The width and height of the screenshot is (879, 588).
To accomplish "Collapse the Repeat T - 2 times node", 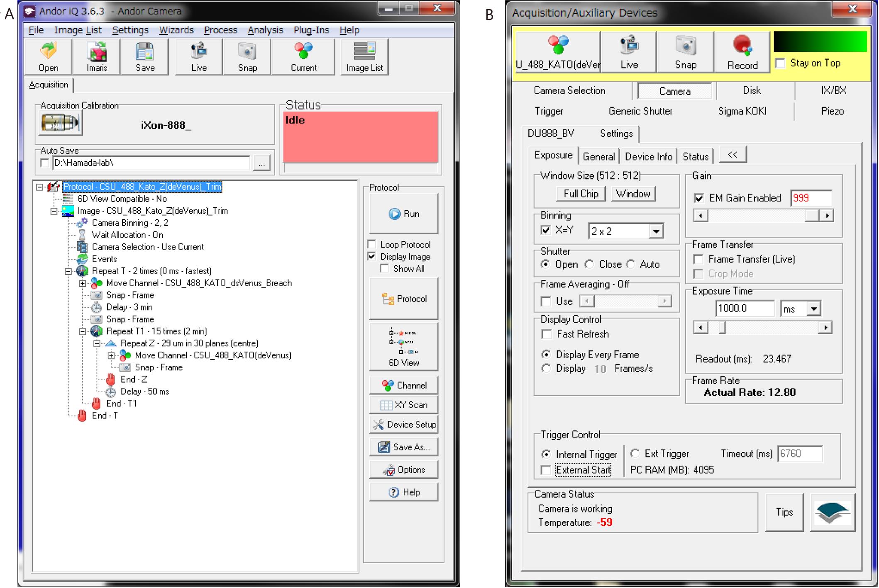I will point(68,271).
